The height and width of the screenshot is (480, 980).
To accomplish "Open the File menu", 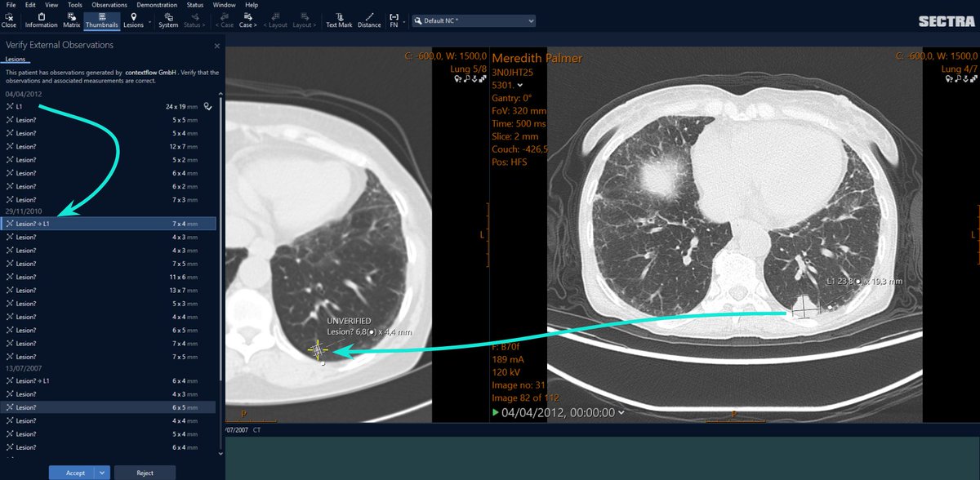I will (x=11, y=5).
